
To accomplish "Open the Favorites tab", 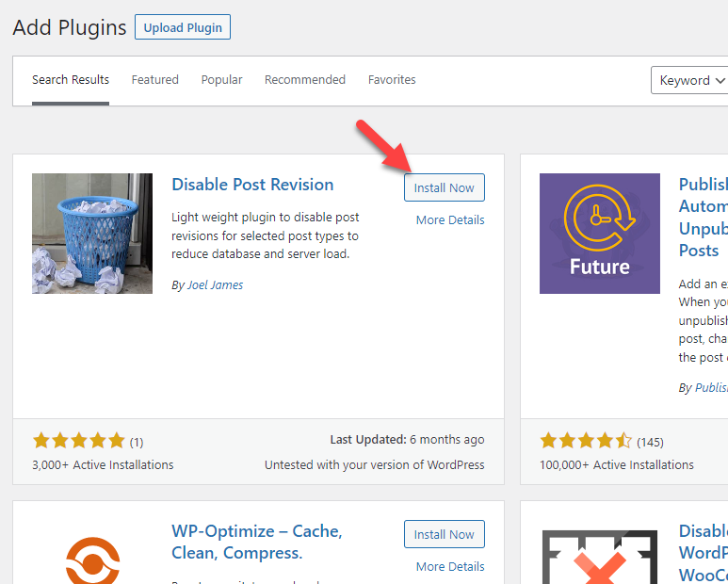I will click(x=392, y=80).
